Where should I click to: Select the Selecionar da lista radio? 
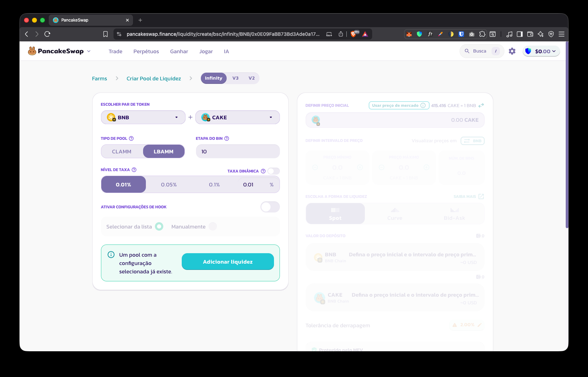coord(159,226)
